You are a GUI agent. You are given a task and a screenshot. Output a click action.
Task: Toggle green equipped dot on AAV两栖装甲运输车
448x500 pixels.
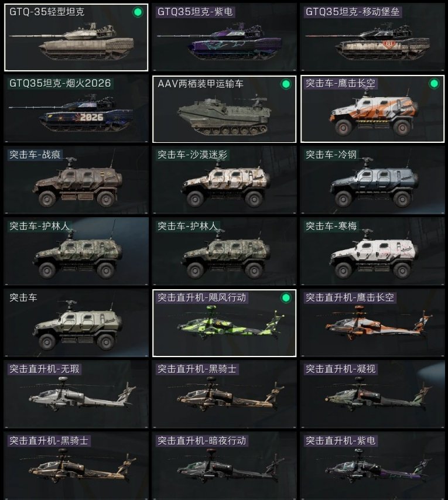286,84
